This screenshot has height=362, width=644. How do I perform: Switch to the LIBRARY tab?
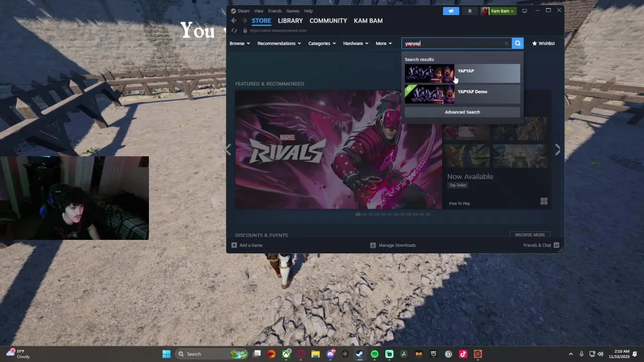[x=290, y=21]
